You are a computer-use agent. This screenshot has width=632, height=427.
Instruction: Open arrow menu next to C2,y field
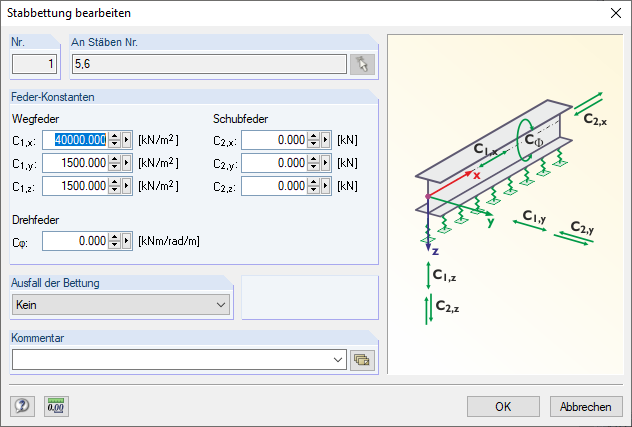[327, 163]
